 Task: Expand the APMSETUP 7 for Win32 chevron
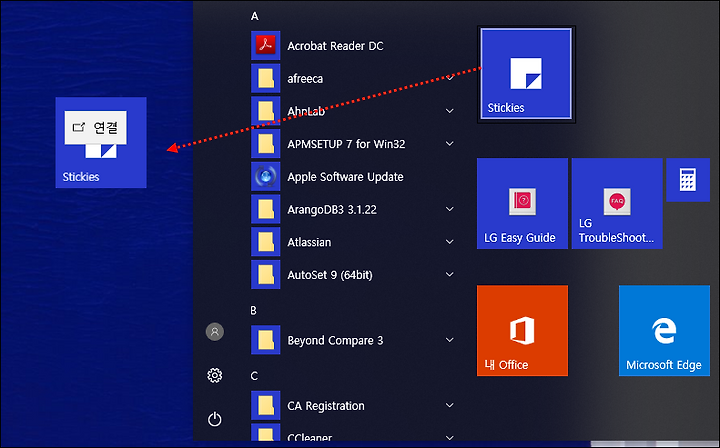click(x=450, y=144)
